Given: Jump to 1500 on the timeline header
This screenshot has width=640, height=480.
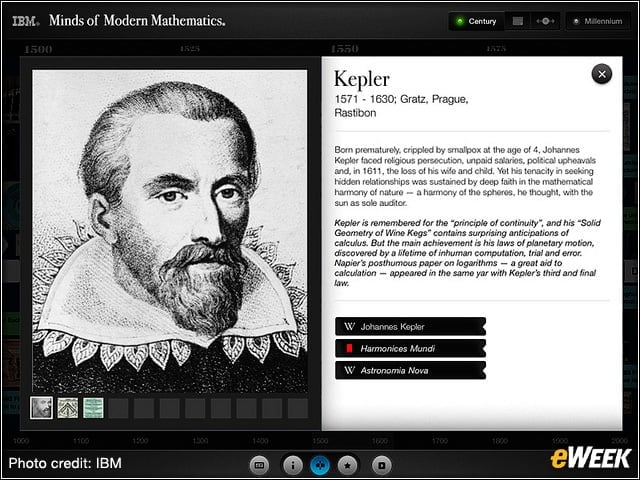Looking at the screenshot, I should pos(38,49).
